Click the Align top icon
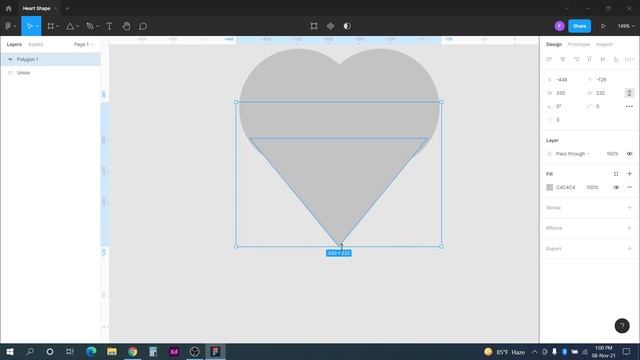 (589, 59)
